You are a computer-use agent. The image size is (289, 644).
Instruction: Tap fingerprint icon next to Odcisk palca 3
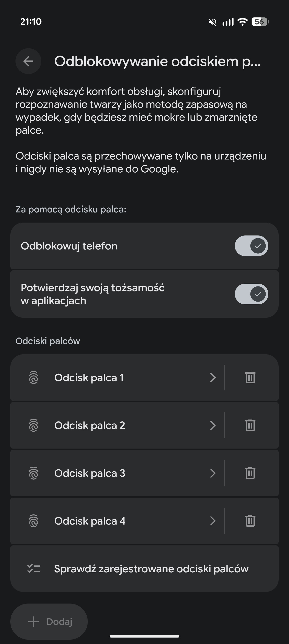tap(34, 473)
